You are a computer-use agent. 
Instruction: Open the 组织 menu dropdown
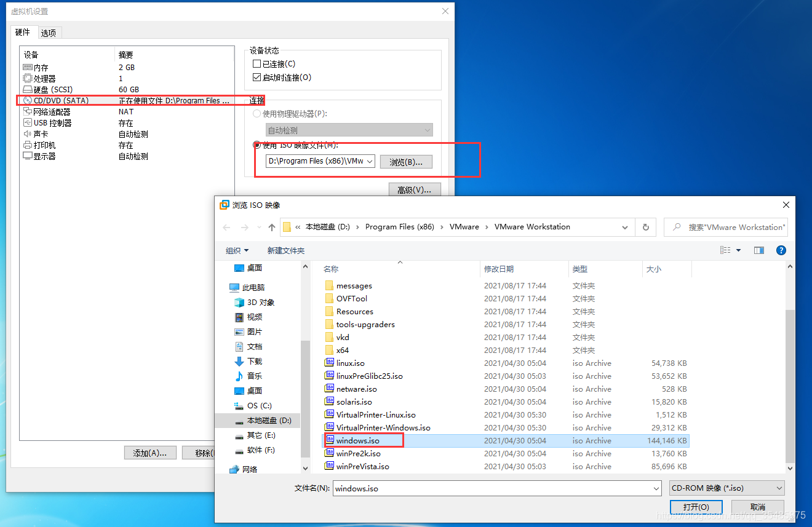tap(237, 250)
